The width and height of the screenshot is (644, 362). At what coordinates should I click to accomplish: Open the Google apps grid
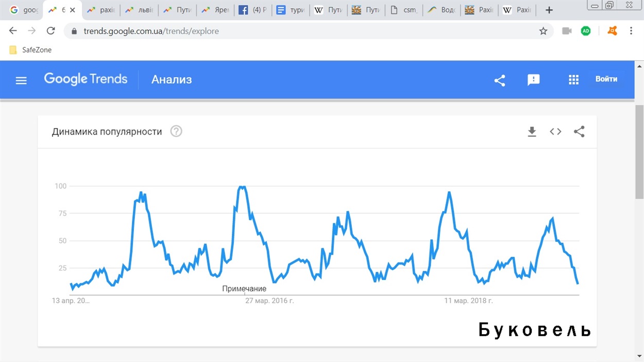click(573, 79)
